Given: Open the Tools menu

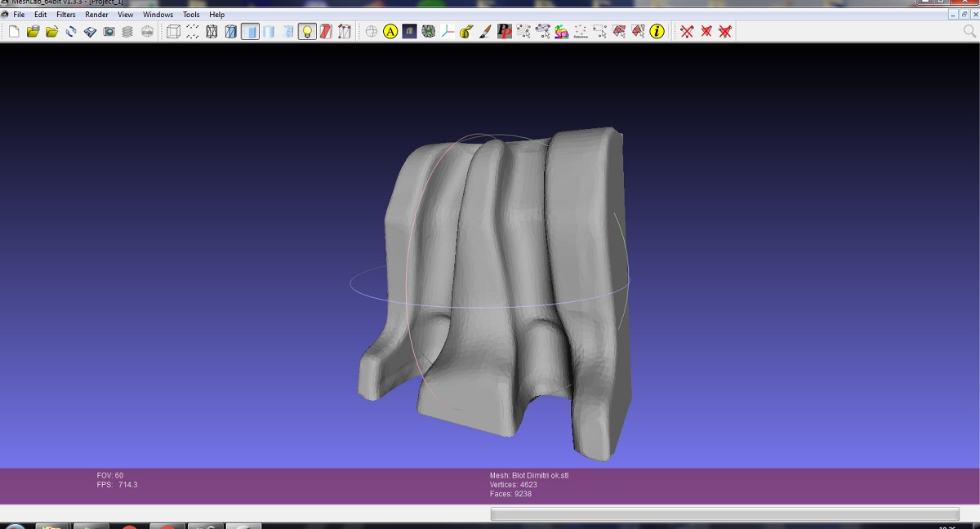Looking at the screenshot, I should coord(191,15).
